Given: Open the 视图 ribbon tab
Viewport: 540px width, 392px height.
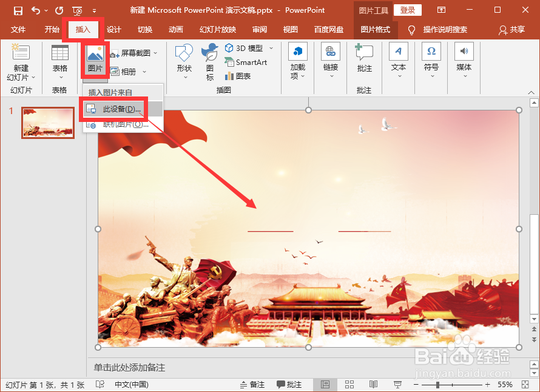Looking at the screenshot, I should click(x=290, y=30).
